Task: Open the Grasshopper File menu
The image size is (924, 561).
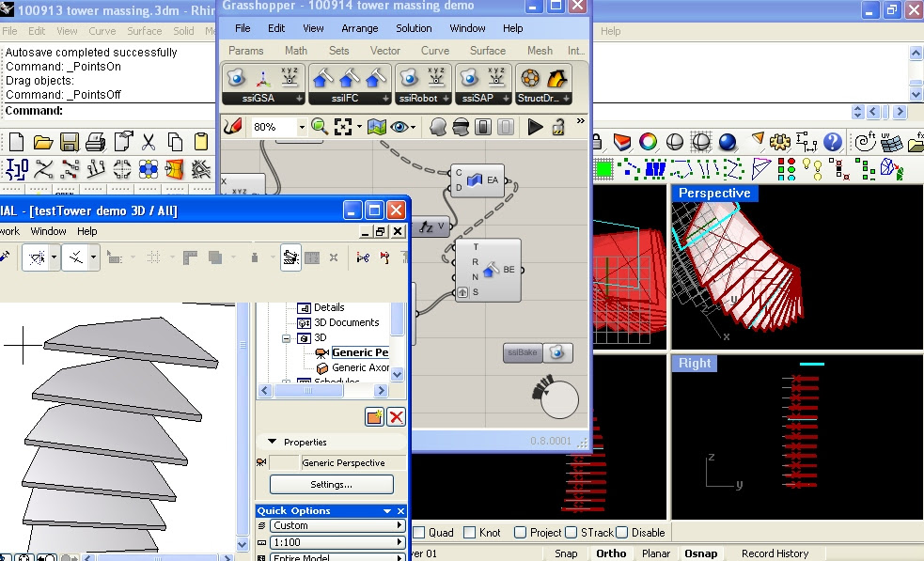Action: tap(243, 28)
